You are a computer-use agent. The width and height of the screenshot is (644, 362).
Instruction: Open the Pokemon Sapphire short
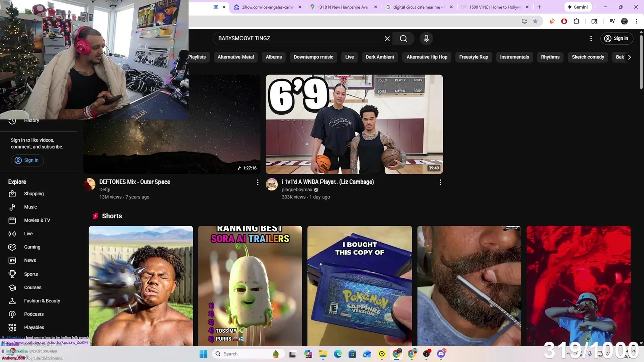point(360,286)
